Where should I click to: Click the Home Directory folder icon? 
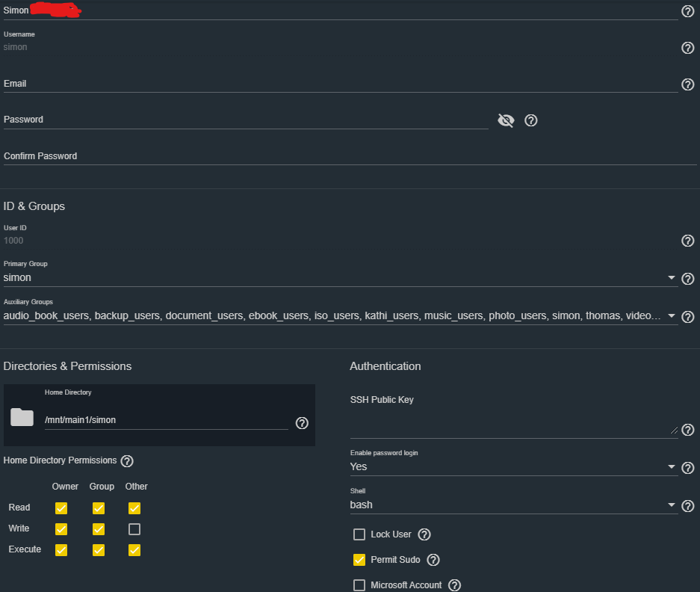[22, 417]
